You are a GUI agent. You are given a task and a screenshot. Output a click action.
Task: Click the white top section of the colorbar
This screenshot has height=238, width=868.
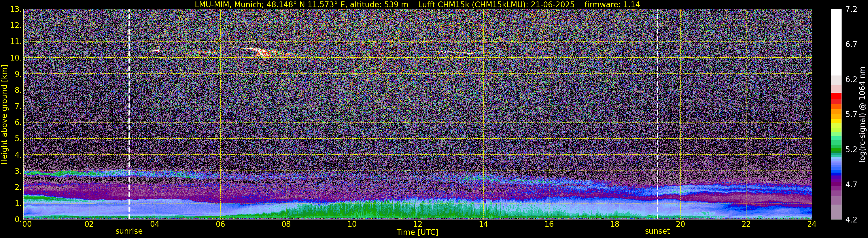click(x=836, y=42)
